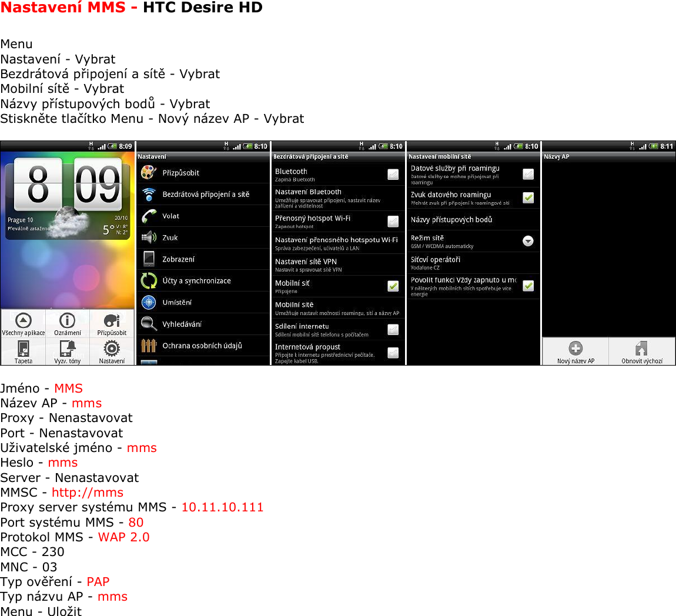Click the Nastavení mobilní sítě title bar
This screenshot has width=676, height=616.
[473, 156]
